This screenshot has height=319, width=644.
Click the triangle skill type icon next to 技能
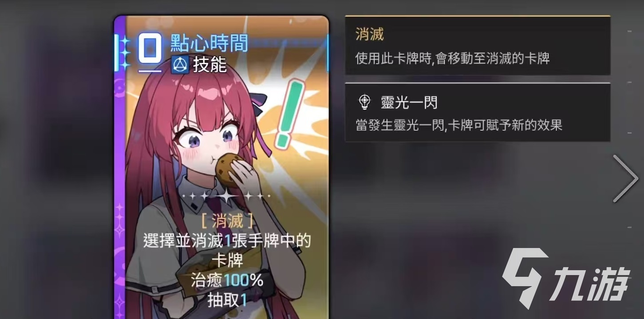point(179,66)
